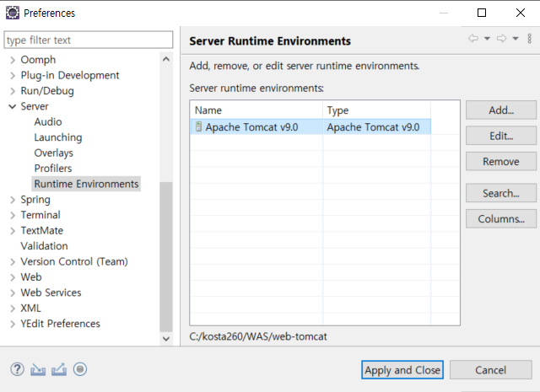Expand the Terminal tree node
Screen dimensions: 540x392
[x=13, y=216]
